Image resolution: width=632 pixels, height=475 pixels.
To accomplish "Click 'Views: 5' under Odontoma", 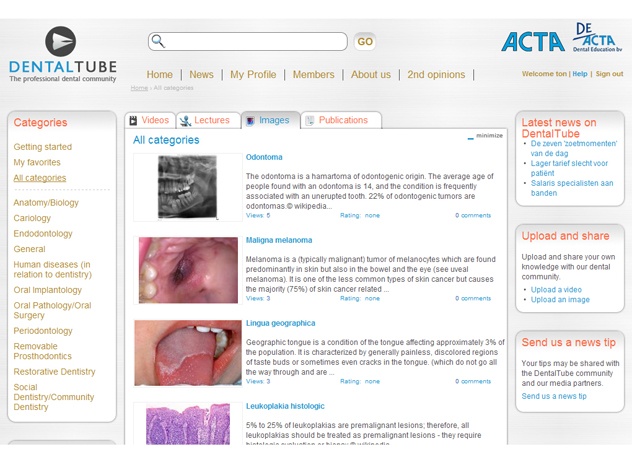I will point(258,215).
